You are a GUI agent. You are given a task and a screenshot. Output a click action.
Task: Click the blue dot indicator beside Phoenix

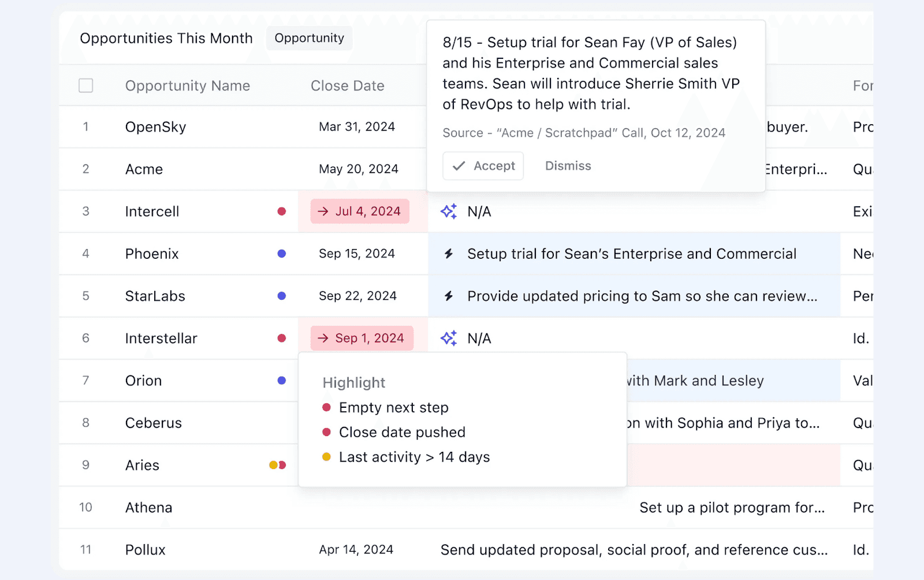coord(281,254)
